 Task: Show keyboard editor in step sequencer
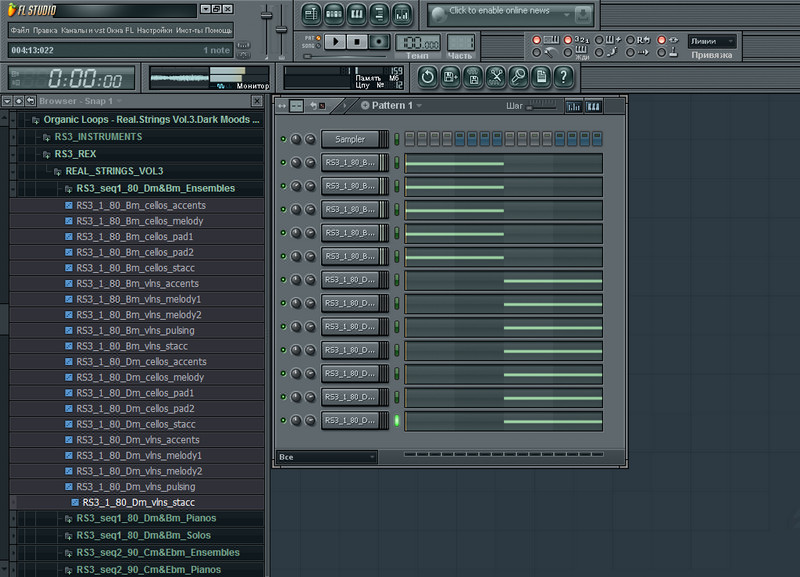pyautogui.click(x=594, y=106)
